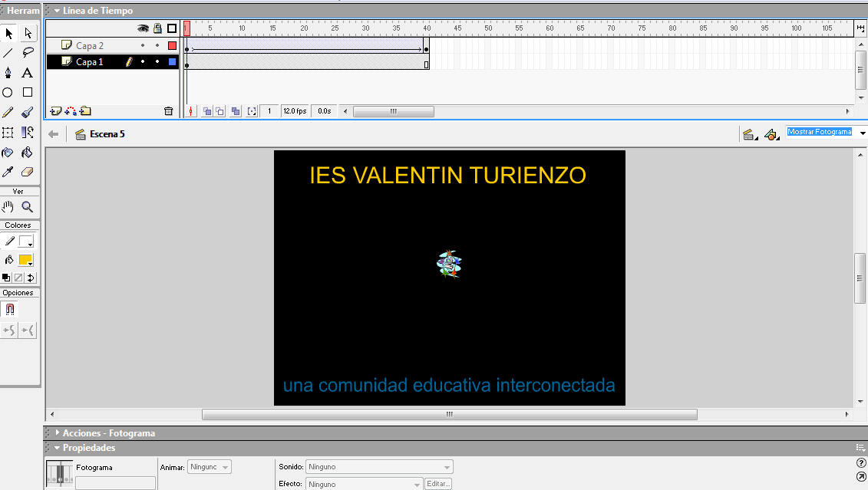Delete layer with trash icon
868x490 pixels.
[169, 111]
